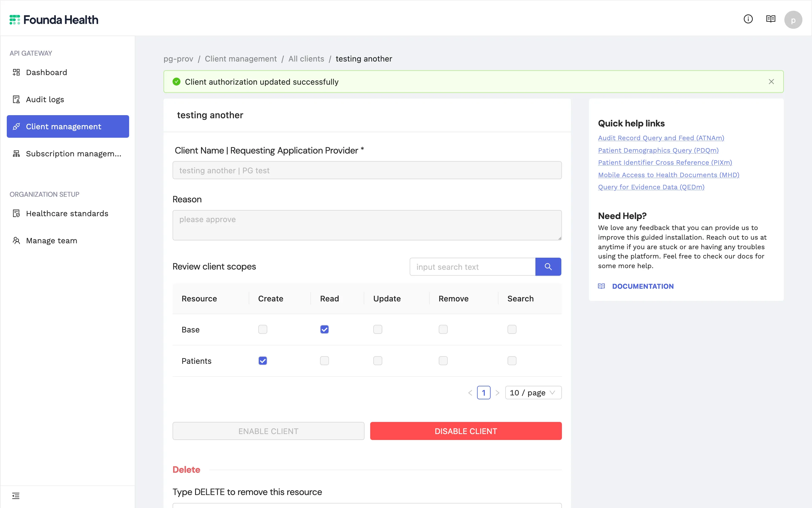The width and height of the screenshot is (812, 508).
Task: Open Mobile Access to Health Documents (MHD) link
Action: (x=669, y=175)
